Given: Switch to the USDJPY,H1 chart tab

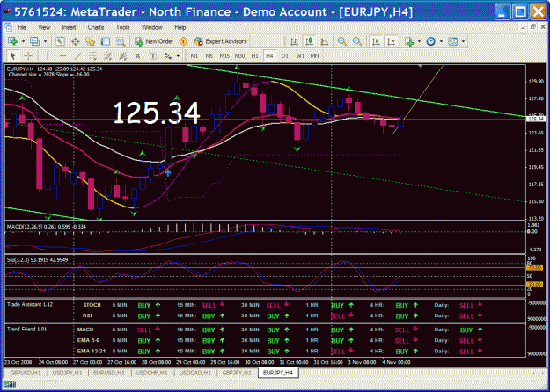Looking at the screenshot, I should click(68, 373).
